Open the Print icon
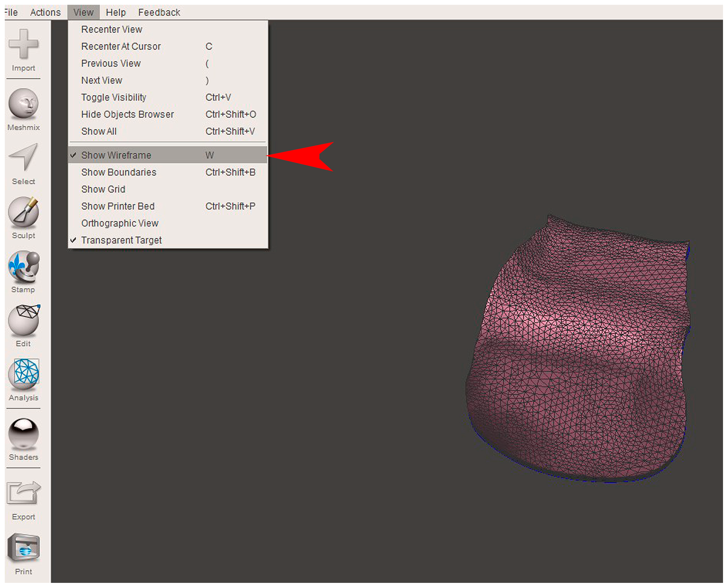The height and width of the screenshot is (587, 728). [23, 548]
